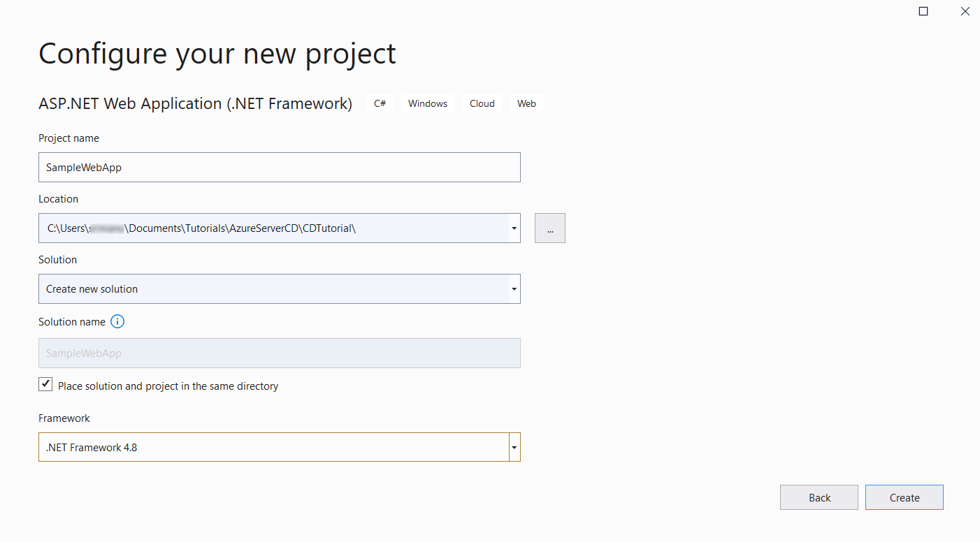The width and height of the screenshot is (980, 542).
Task: Click the Solution name info icon
Action: tap(117, 322)
